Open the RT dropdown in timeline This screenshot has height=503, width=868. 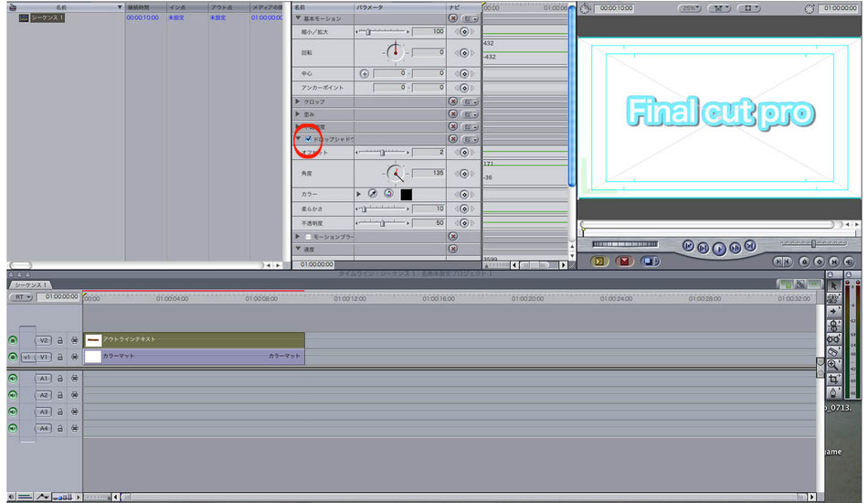pos(22,297)
